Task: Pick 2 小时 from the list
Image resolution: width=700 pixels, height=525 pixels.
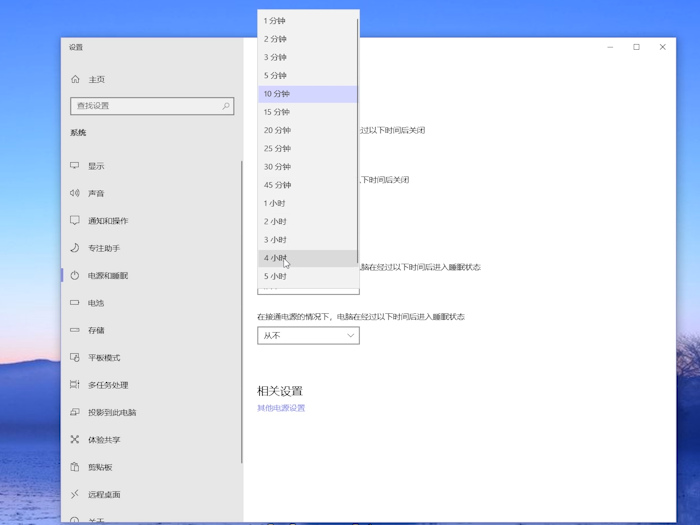Action: (308, 222)
